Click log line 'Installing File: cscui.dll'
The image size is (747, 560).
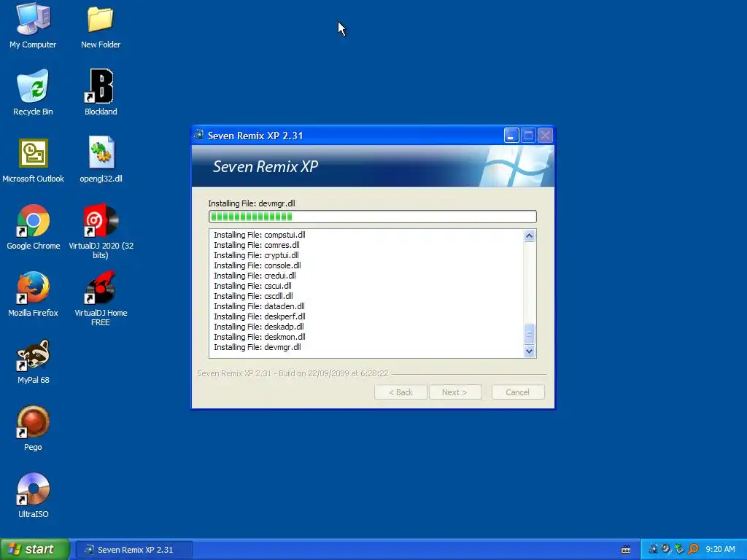(x=252, y=286)
